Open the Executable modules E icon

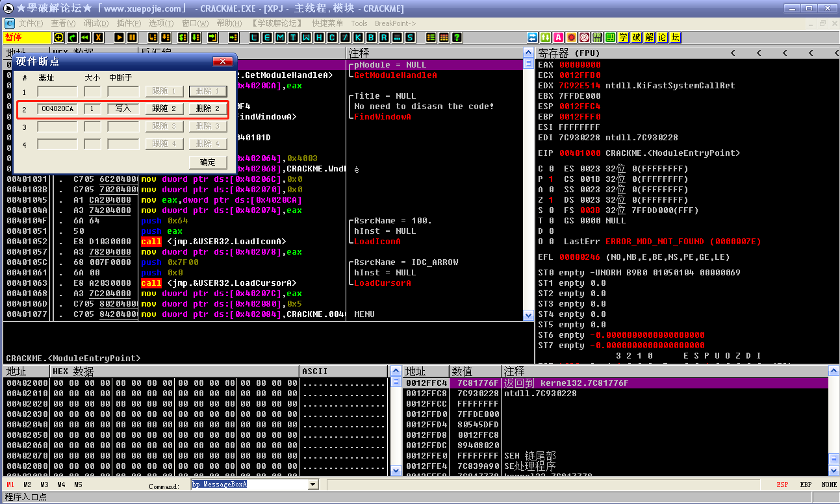pos(267,38)
